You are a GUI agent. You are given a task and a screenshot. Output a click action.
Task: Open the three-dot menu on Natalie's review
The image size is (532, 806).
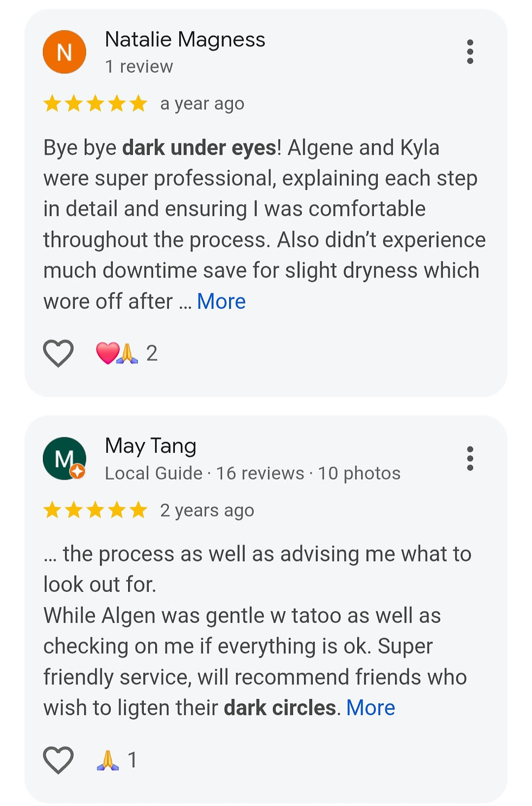[x=470, y=52]
